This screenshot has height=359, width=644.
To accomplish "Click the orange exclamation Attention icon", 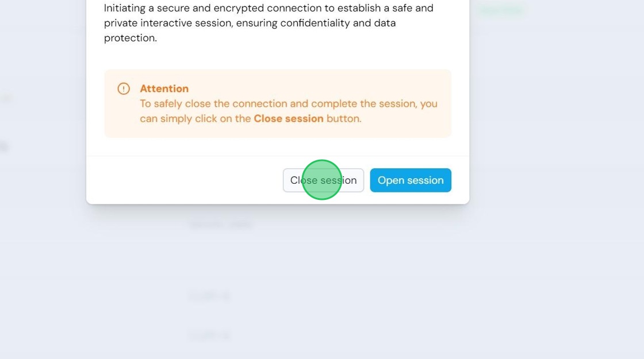I will [x=124, y=88].
